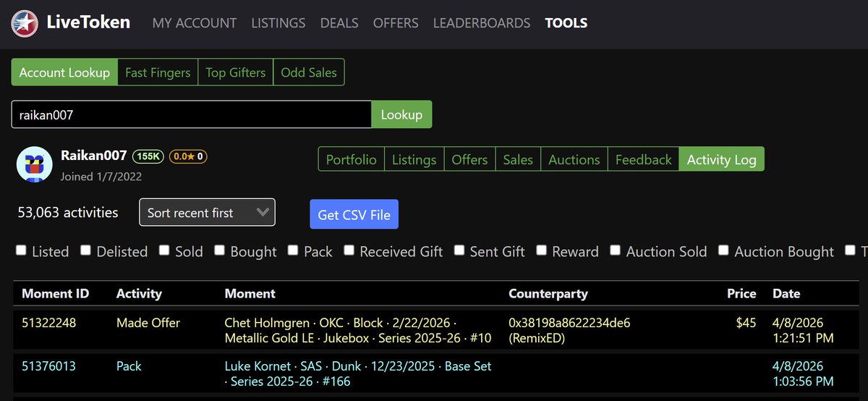Enable the Bought filter checkbox
Image resolution: width=868 pixels, height=401 pixels.
click(x=219, y=250)
